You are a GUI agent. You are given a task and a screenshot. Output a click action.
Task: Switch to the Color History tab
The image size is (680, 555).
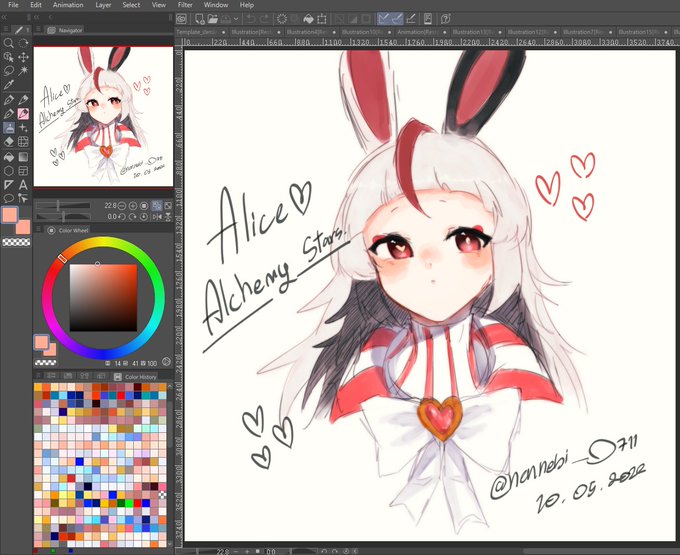pos(135,377)
